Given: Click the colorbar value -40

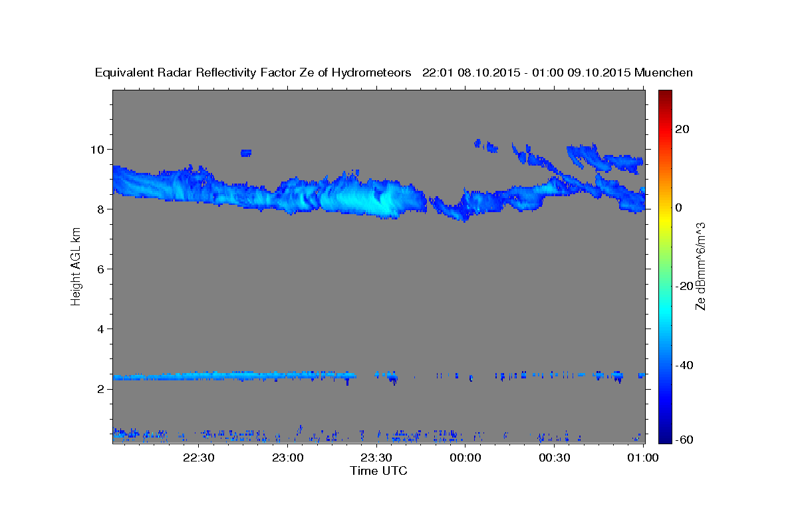Looking at the screenshot, I should coord(684,365).
